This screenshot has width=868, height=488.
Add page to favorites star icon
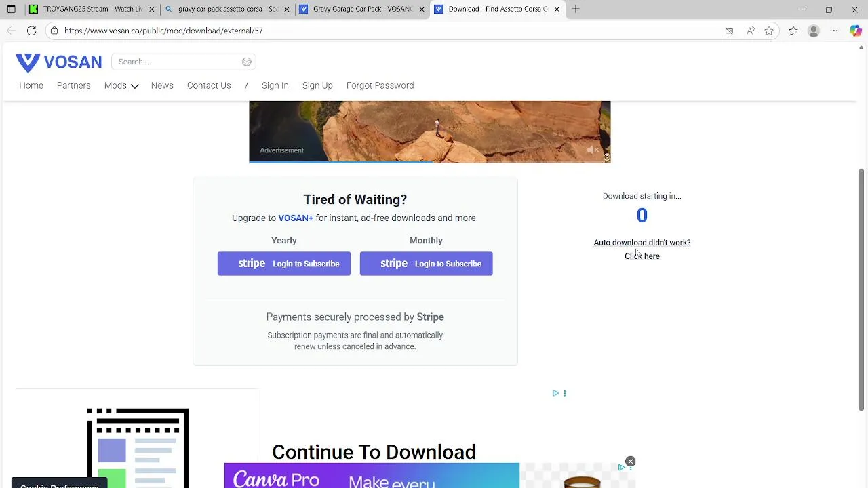click(x=769, y=30)
